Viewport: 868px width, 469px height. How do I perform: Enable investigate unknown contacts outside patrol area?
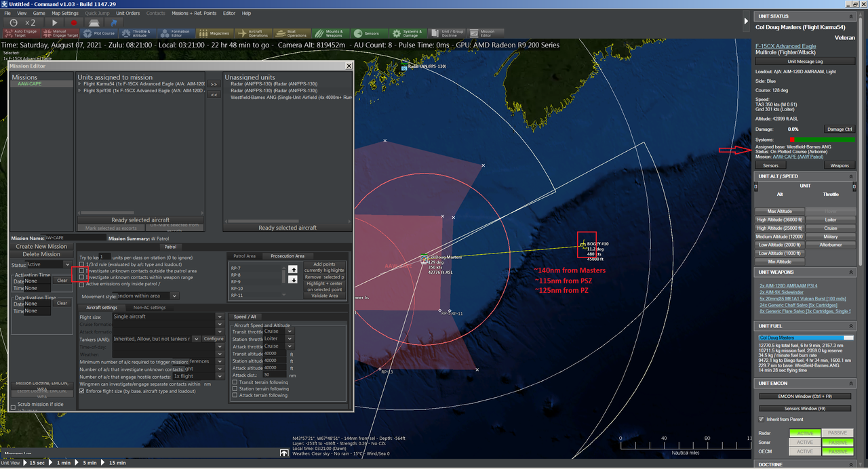point(82,271)
